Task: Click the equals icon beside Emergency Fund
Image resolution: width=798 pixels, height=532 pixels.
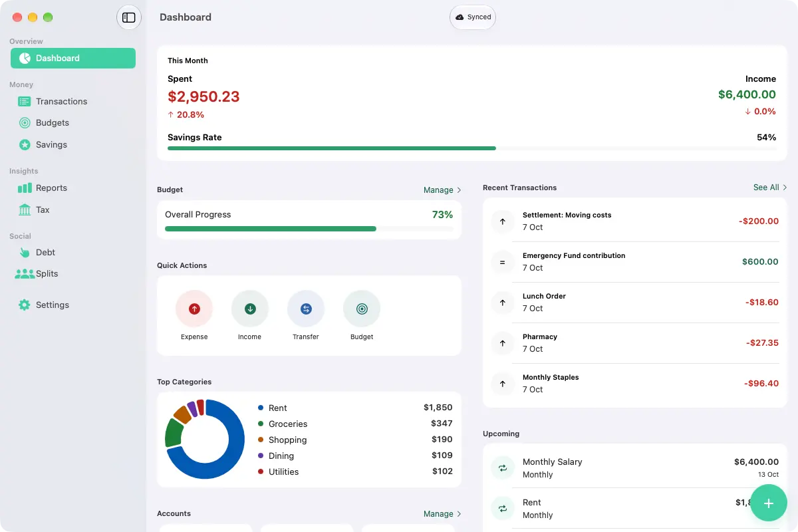Action: (x=503, y=262)
